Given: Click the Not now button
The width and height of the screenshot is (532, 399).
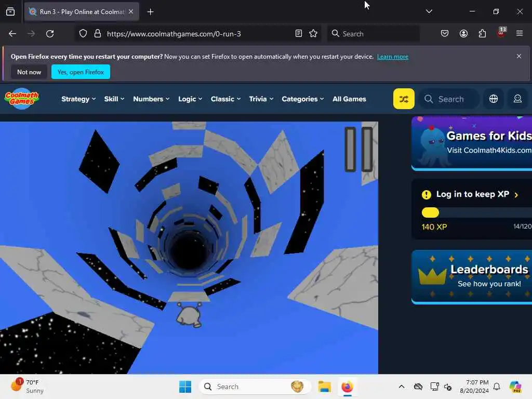Looking at the screenshot, I should click(29, 72).
